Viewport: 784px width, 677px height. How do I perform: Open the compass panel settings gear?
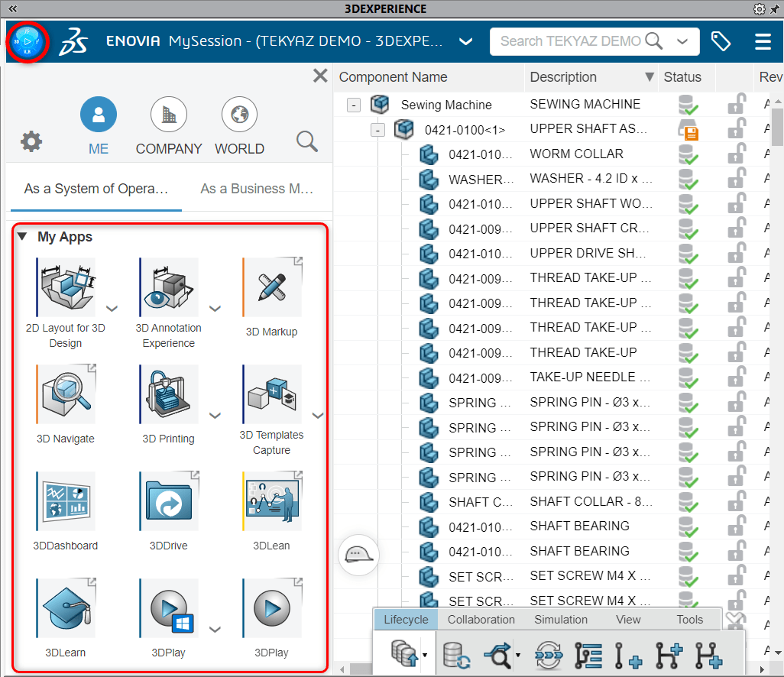(x=31, y=141)
